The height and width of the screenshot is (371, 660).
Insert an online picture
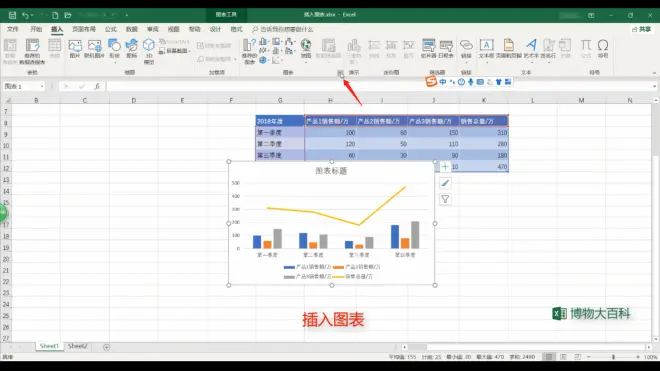(94, 49)
